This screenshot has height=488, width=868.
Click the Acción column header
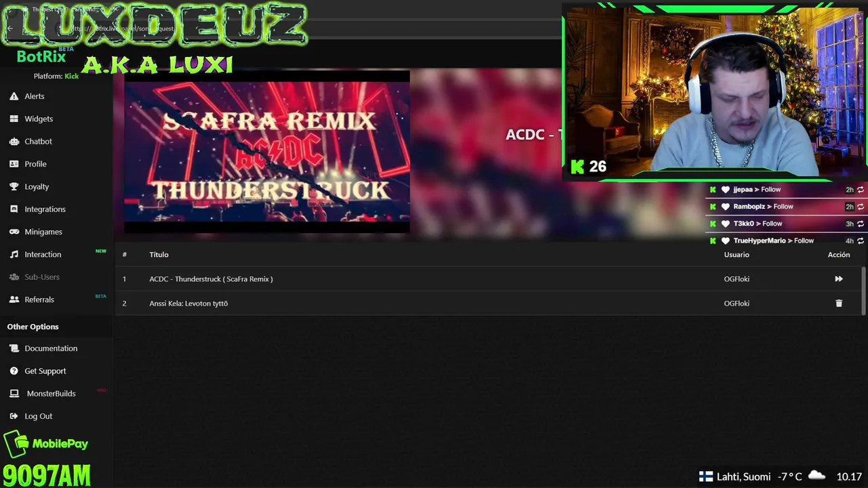(839, 254)
